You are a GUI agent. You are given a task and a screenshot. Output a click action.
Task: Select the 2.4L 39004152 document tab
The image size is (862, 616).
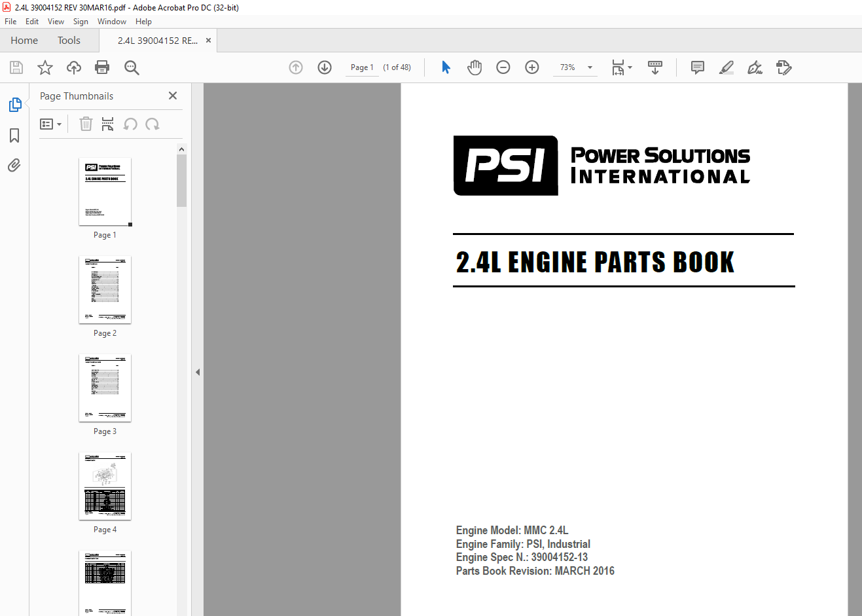pos(157,41)
